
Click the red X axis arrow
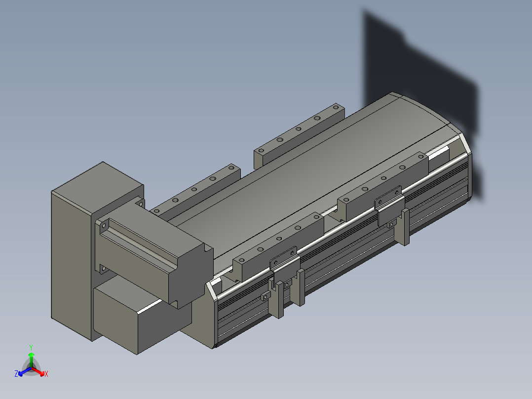pos(40,372)
